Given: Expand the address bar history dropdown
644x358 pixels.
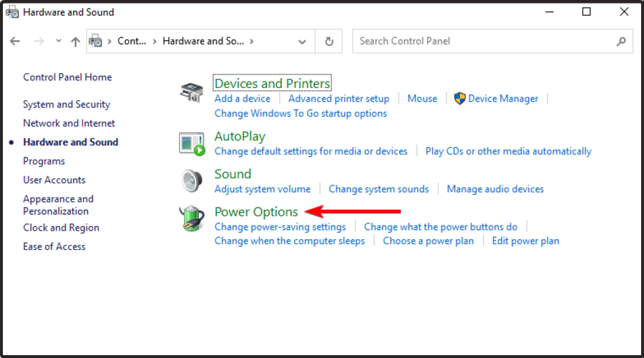Looking at the screenshot, I should click(x=302, y=42).
